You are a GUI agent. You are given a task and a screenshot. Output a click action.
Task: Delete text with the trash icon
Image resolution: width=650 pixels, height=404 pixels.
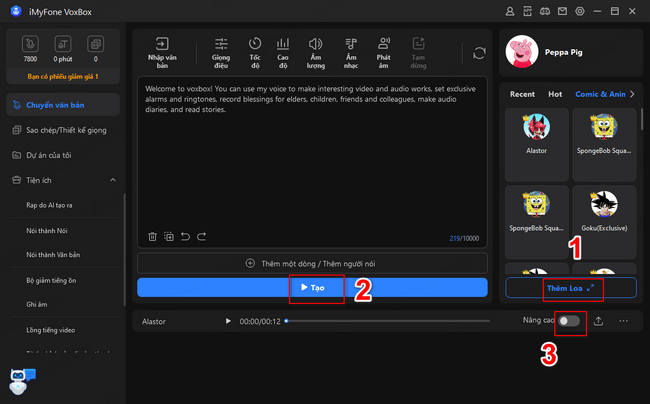(x=152, y=237)
